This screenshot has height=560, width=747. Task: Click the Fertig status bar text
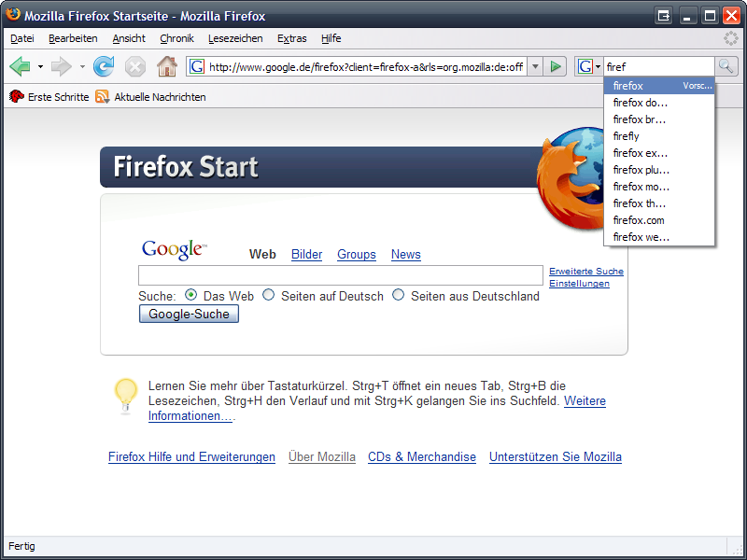(x=21, y=546)
